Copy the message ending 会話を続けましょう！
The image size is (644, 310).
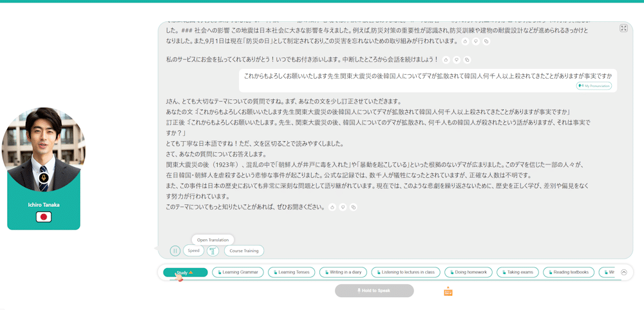467,60
